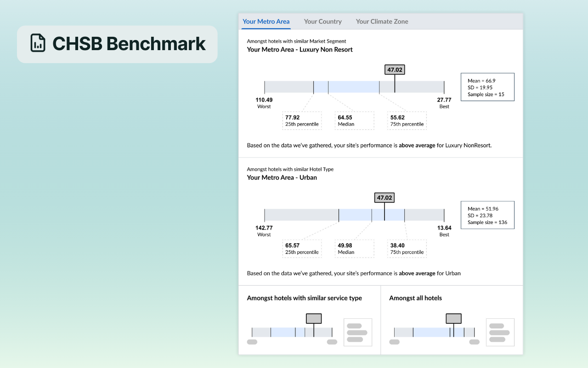This screenshot has width=588, height=368.
Task: Click the report chart icon beside CHSB Benchmark
Action: click(38, 43)
